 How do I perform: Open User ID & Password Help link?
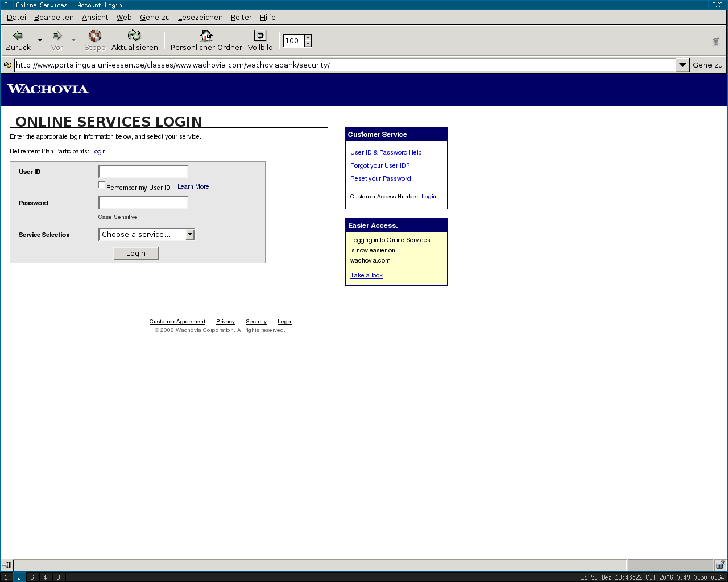coord(386,152)
